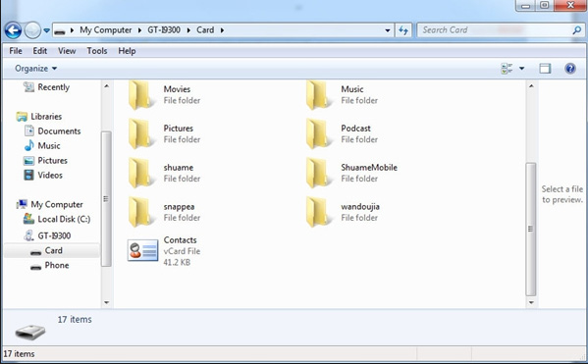Expand the address bar history dropdown
Screen dimensions: 588x364
click(x=388, y=30)
